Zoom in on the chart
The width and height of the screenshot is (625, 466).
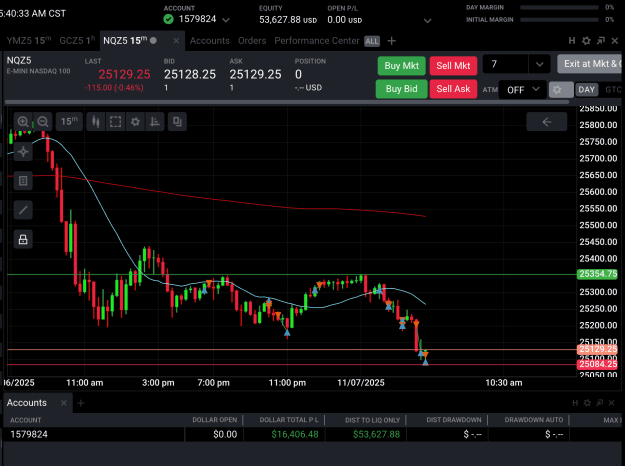(23, 122)
